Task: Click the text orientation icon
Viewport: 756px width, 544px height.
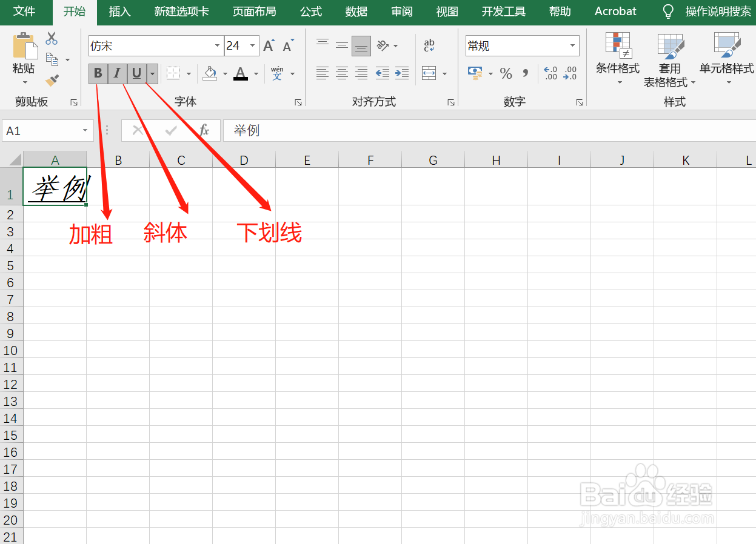Action: [x=383, y=45]
